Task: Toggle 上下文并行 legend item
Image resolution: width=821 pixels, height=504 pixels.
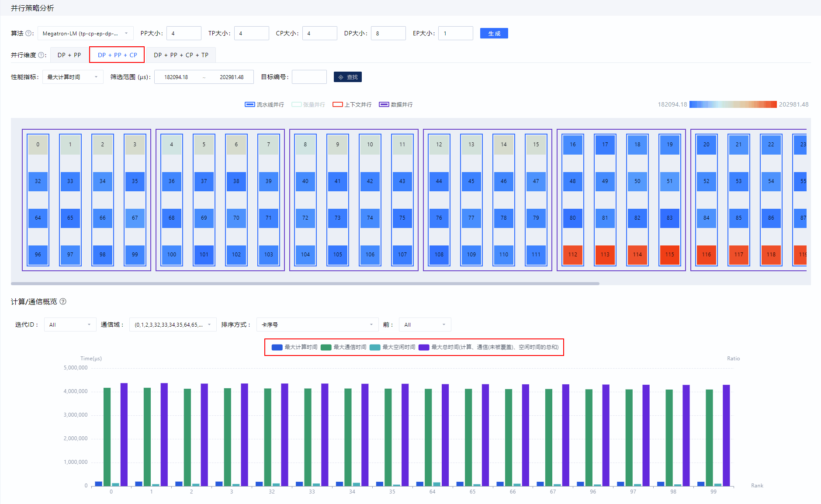Action: (x=352, y=104)
